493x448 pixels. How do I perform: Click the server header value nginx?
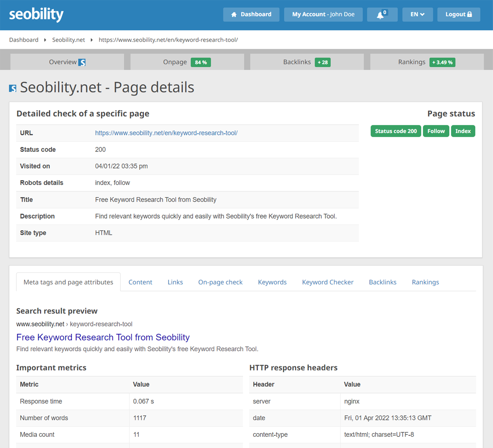pos(351,401)
